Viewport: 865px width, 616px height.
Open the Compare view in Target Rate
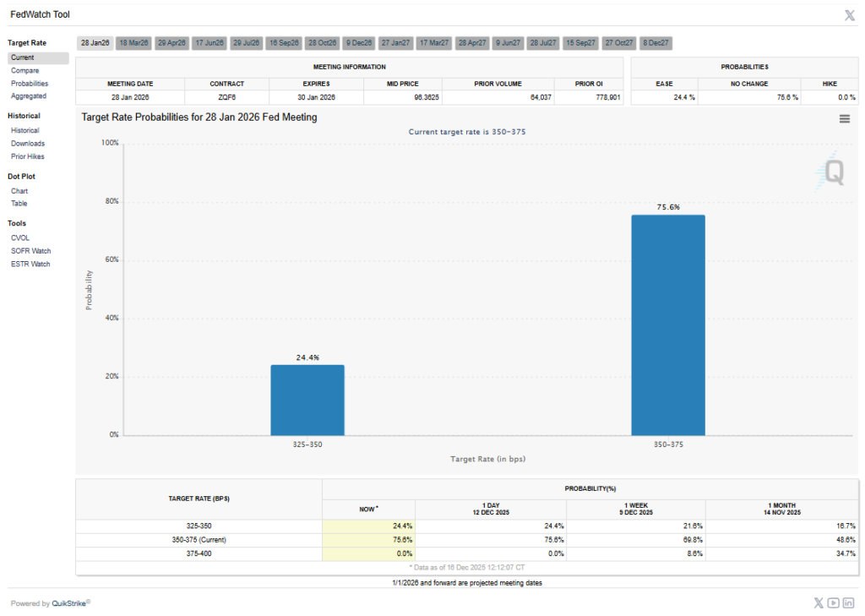click(x=24, y=71)
